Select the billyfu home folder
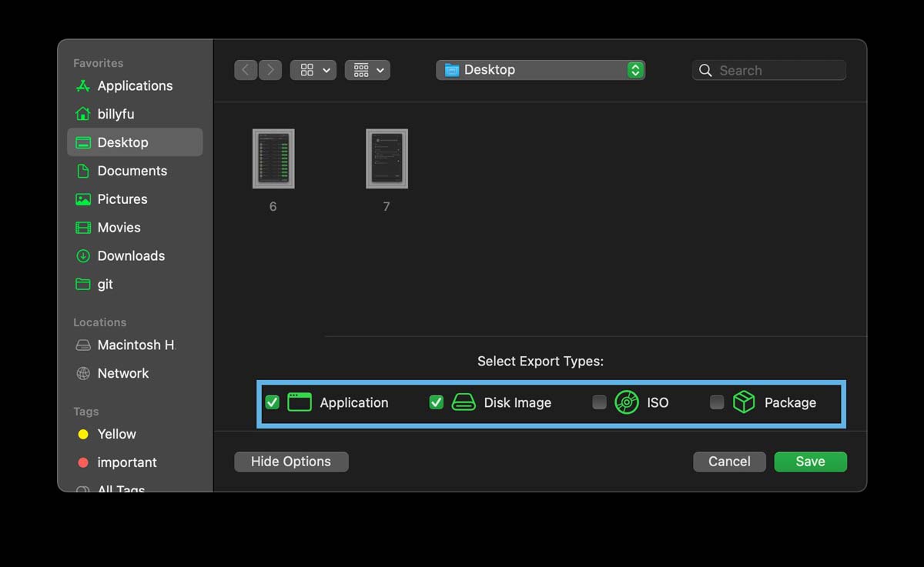This screenshot has height=567, width=924. 135,114
